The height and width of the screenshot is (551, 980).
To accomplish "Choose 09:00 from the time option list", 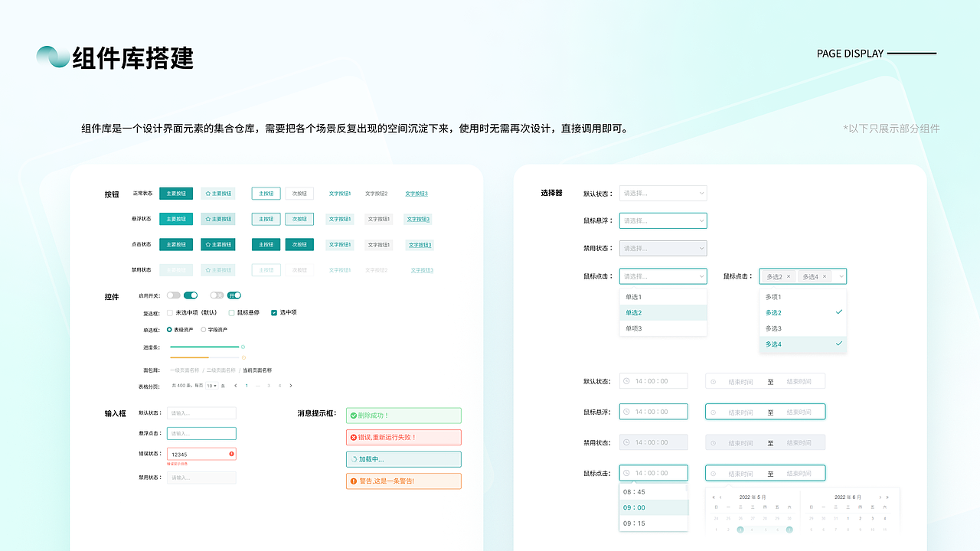I will coord(634,507).
